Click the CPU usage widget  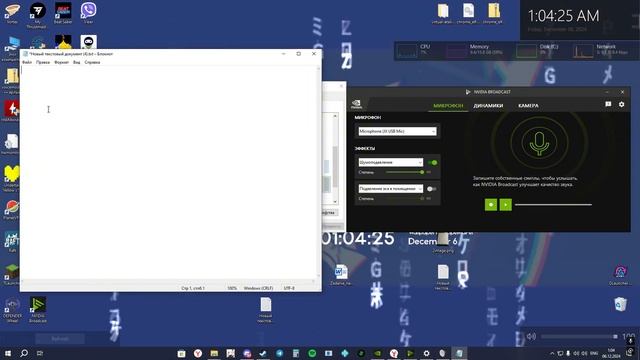pyautogui.click(x=413, y=51)
